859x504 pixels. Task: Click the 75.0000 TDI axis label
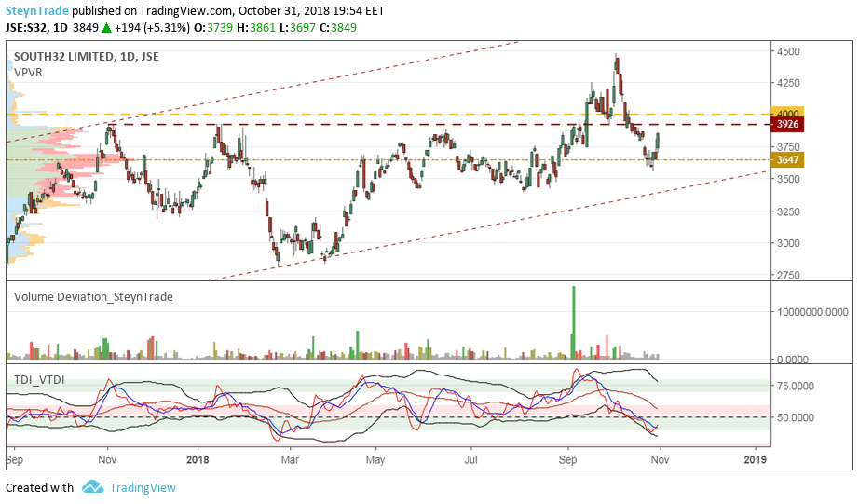(x=795, y=386)
